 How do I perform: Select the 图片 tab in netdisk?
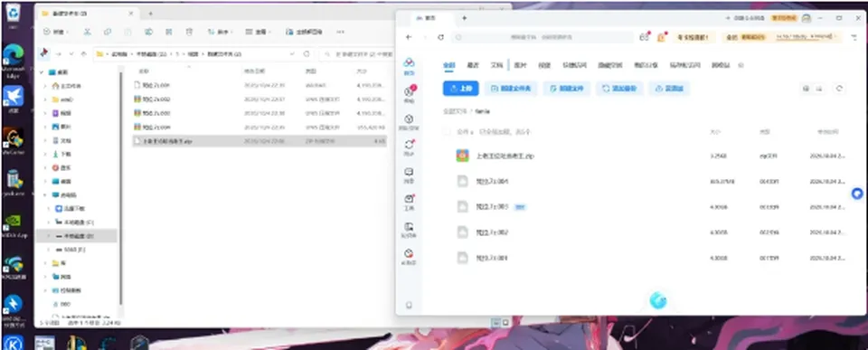521,65
